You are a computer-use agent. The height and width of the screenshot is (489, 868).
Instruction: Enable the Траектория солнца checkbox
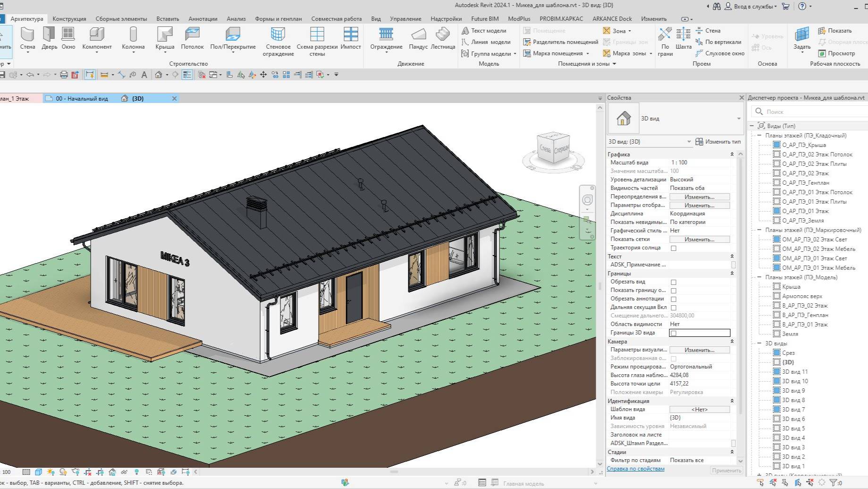coord(674,248)
